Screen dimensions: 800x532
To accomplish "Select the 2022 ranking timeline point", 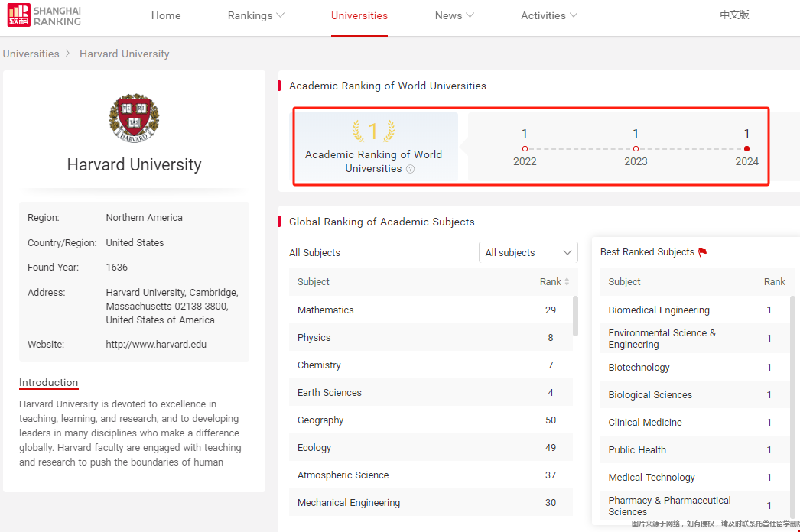I will click(x=525, y=148).
